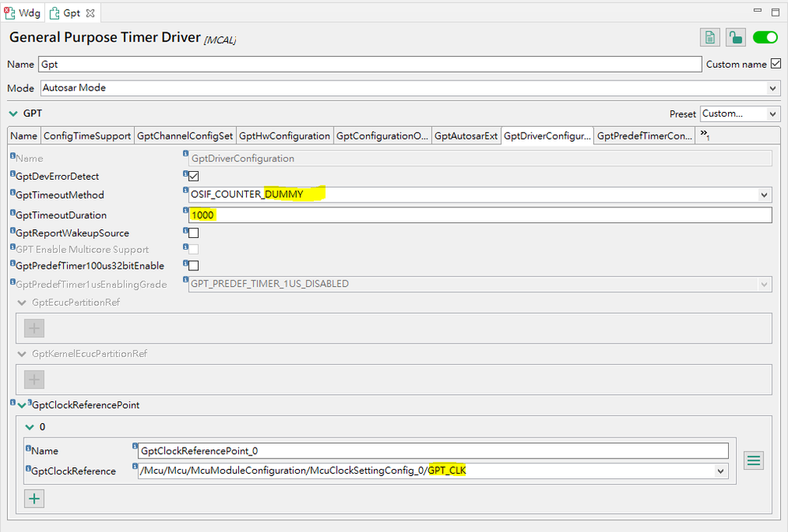
Task: Toggle the GptDevErrorDetect checkbox
Action: 193,177
